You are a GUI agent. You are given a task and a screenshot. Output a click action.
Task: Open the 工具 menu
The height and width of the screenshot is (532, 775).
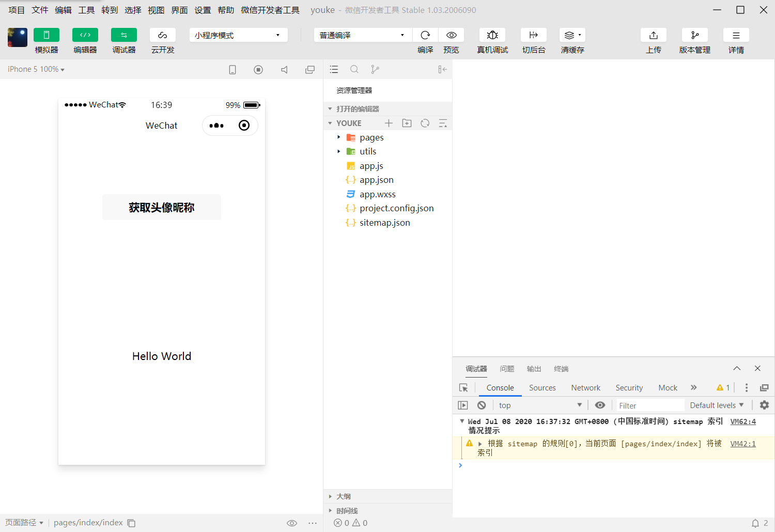pyautogui.click(x=86, y=10)
